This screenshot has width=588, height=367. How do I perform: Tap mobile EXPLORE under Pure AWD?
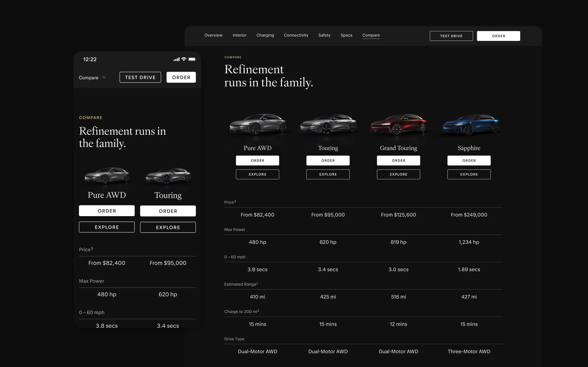[x=107, y=227]
